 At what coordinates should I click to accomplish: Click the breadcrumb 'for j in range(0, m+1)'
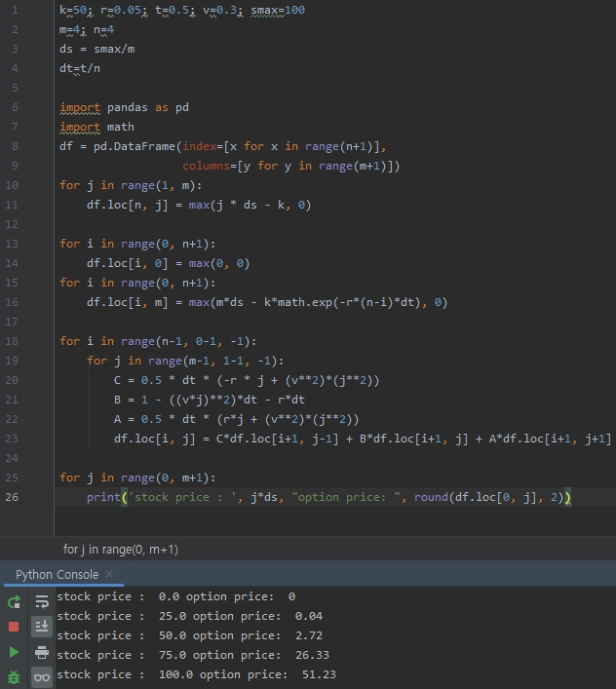coord(121,550)
